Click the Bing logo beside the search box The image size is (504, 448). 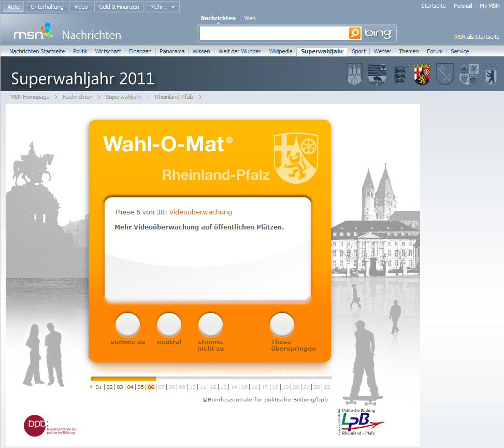[378, 33]
